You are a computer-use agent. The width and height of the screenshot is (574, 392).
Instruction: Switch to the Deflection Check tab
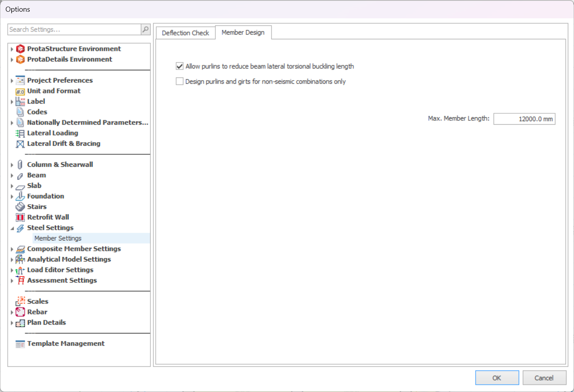click(186, 33)
